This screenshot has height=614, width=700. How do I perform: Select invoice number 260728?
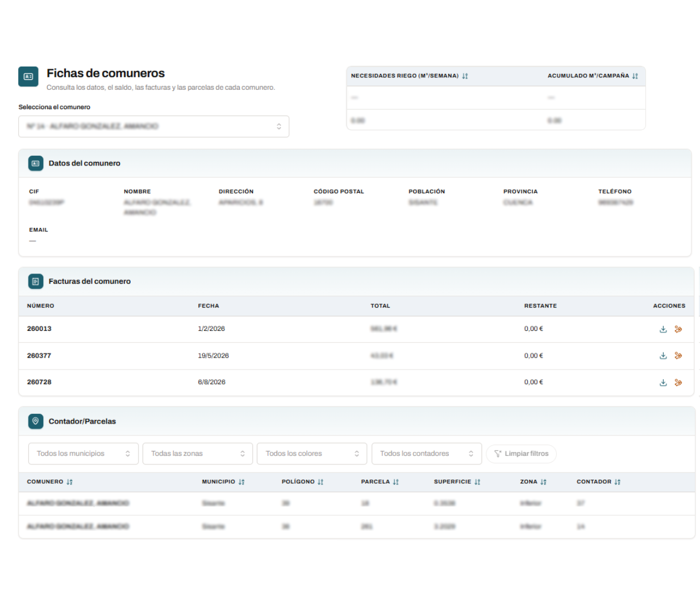click(39, 383)
